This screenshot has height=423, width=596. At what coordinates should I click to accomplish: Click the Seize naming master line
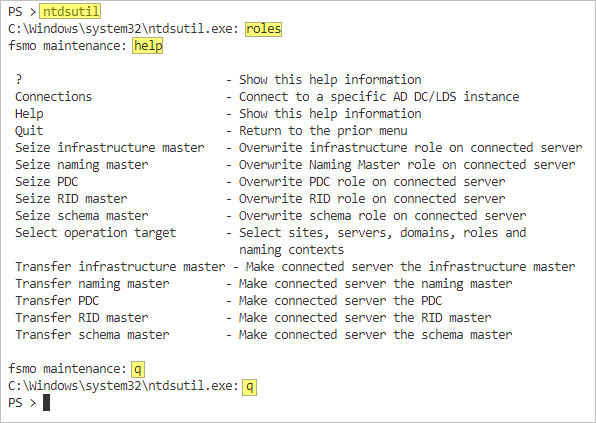tap(81, 165)
